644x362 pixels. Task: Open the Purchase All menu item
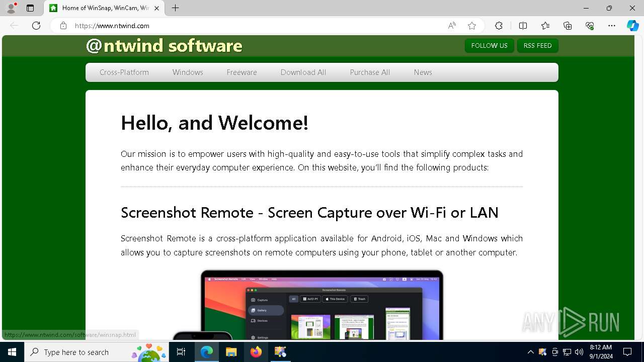point(370,72)
